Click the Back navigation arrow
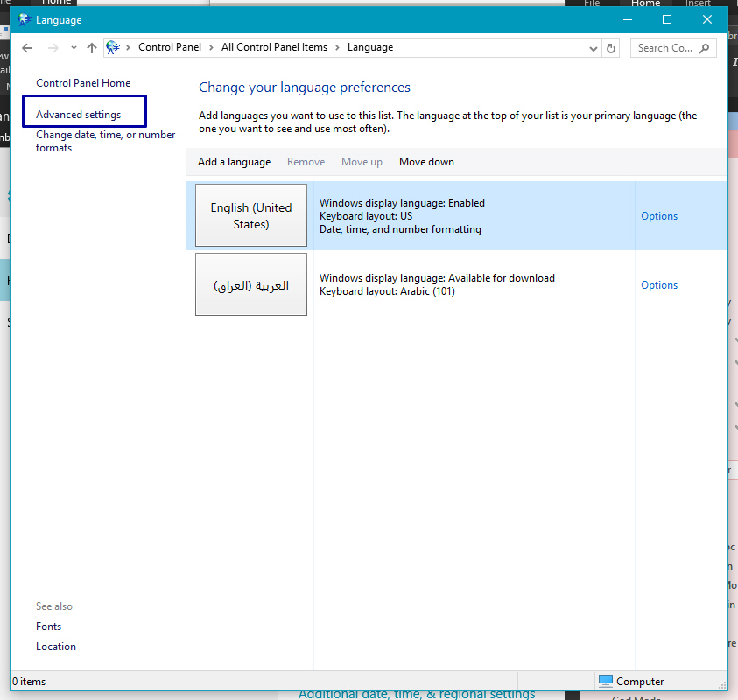738x700 pixels. pyautogui.click(x=27, y=48)
